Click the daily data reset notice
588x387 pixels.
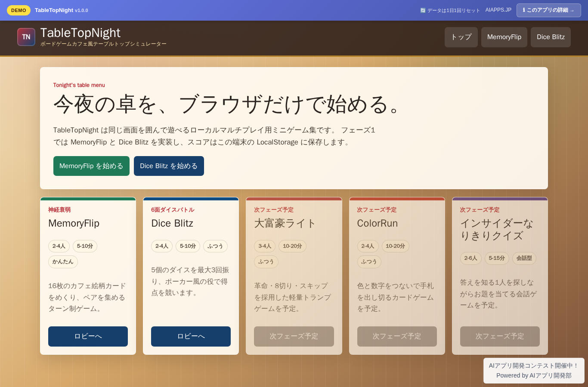pyautogui.click(x=450, y=10)
